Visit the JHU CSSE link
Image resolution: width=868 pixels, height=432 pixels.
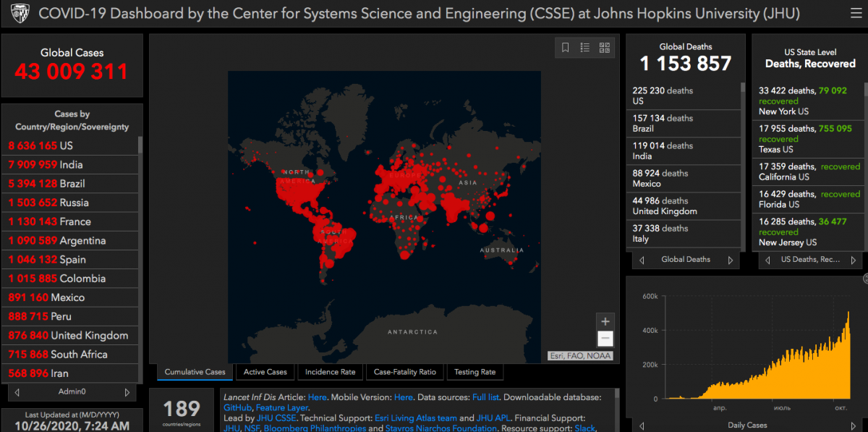[x=276, y=418]
